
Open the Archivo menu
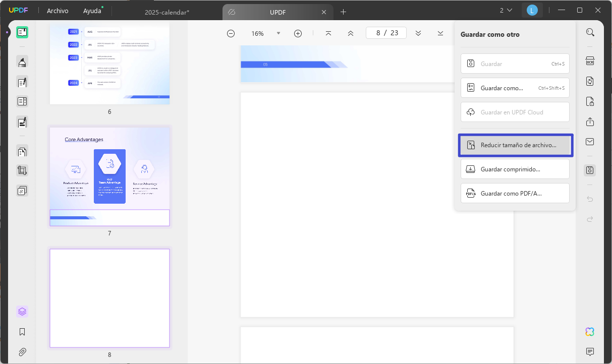(x=58, y=11)
